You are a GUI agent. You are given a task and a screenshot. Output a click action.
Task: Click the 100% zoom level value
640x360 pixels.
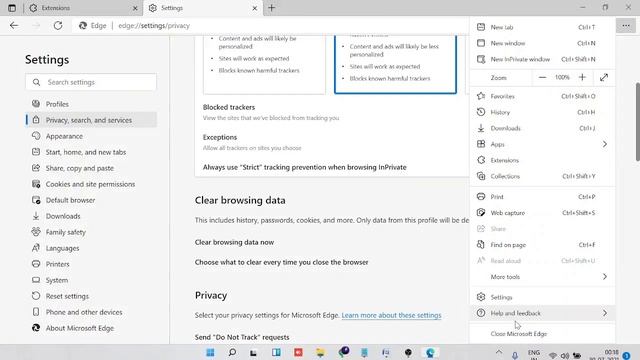coord(562,77)
